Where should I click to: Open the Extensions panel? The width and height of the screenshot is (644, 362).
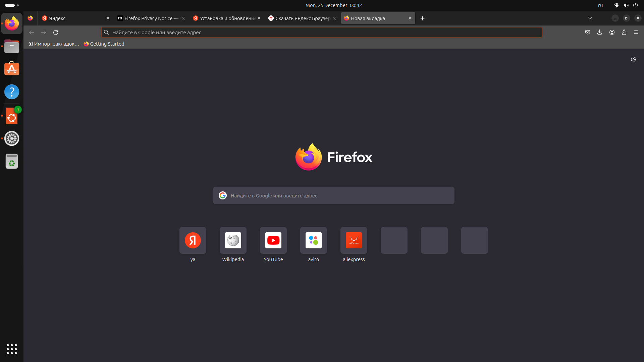click(x=624, y=33)
